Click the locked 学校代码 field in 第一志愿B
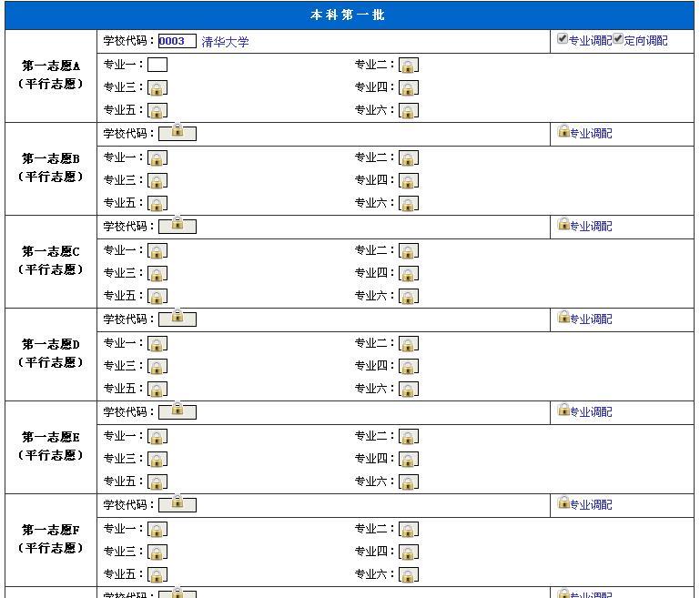Viewport: 700px width, 598px height. tap(178, 134)
